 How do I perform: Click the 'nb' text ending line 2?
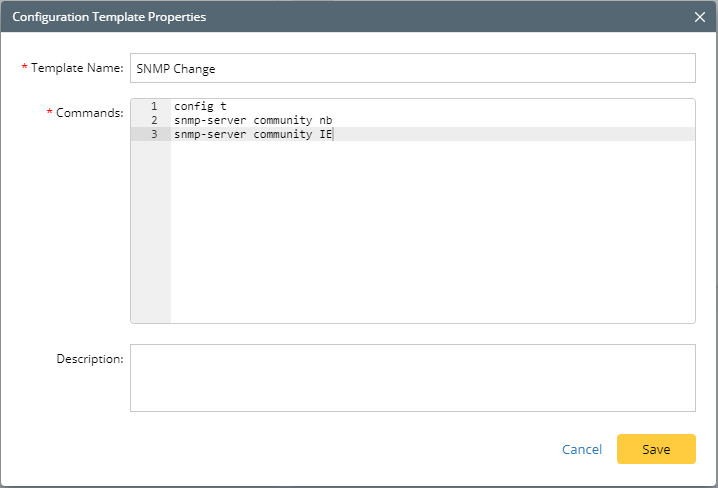tap(325, 120)
